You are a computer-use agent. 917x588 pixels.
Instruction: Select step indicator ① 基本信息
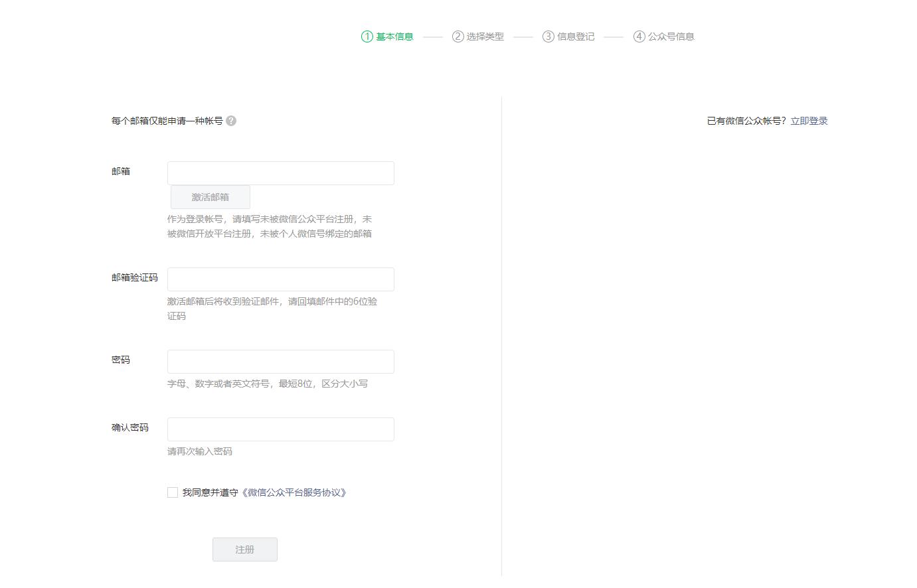pos(367,37)
